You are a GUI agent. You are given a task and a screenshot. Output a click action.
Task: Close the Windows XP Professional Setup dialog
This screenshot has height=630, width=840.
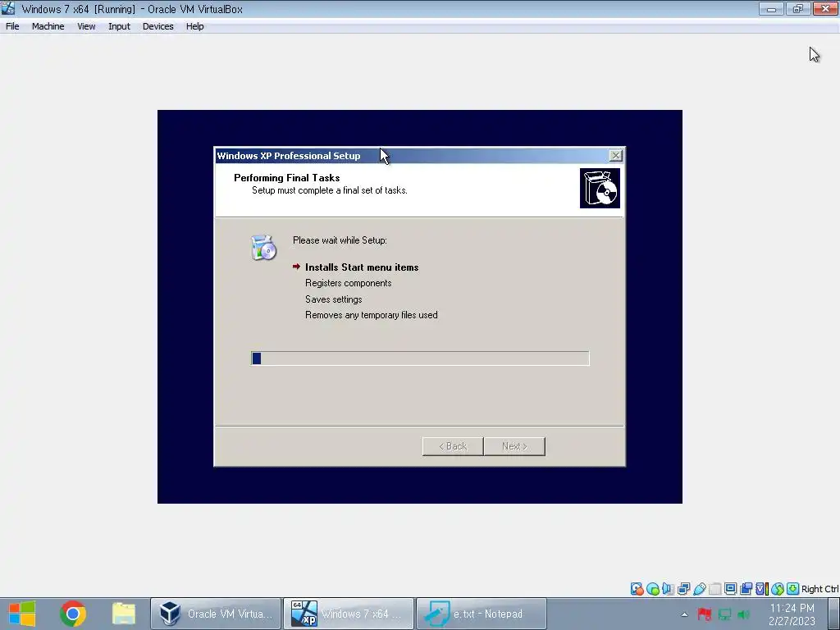coord(615,155)
